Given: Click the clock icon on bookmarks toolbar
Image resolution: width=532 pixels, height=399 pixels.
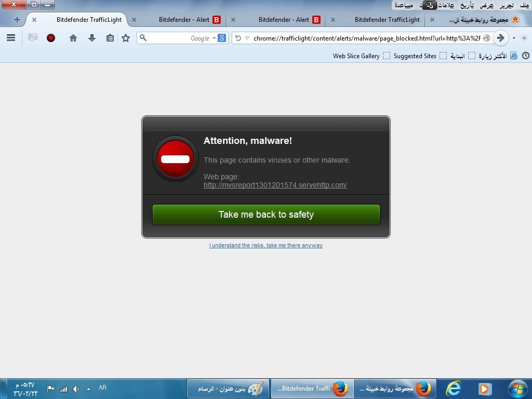Looking at the screenshot, I should coord(526,56).
